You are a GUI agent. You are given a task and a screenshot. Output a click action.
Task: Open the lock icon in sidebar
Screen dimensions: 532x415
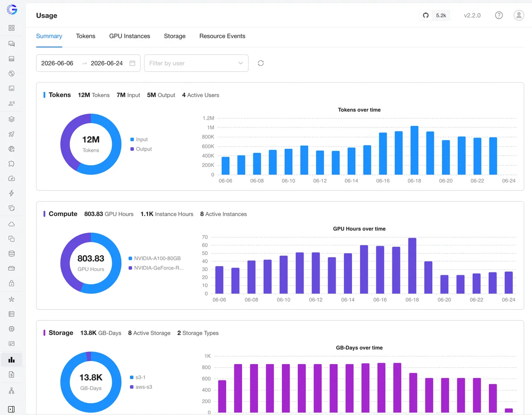point(12,283)
